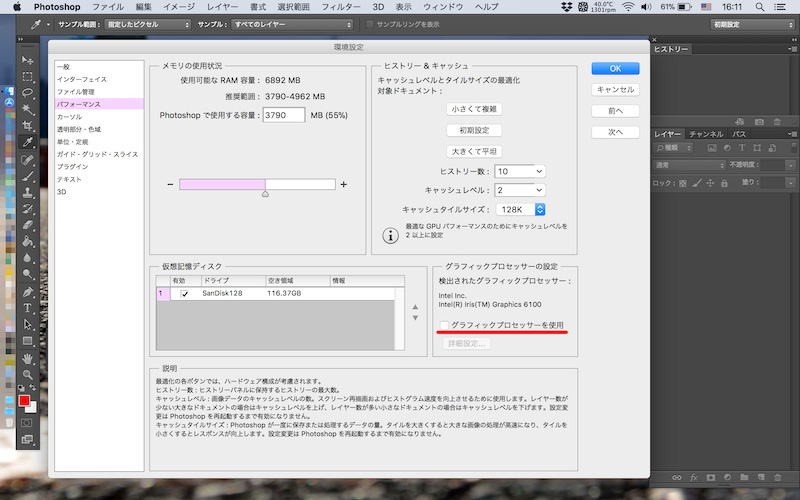Click the plus button beside memory slider
The width and height of the screenshot is (800, 500).
344,185
